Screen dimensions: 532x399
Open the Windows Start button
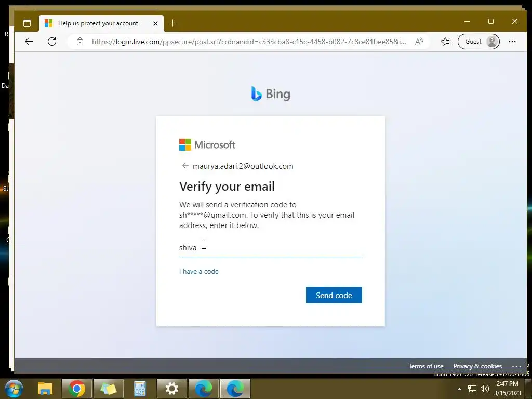pyautogui.click(x=14, y=389)
